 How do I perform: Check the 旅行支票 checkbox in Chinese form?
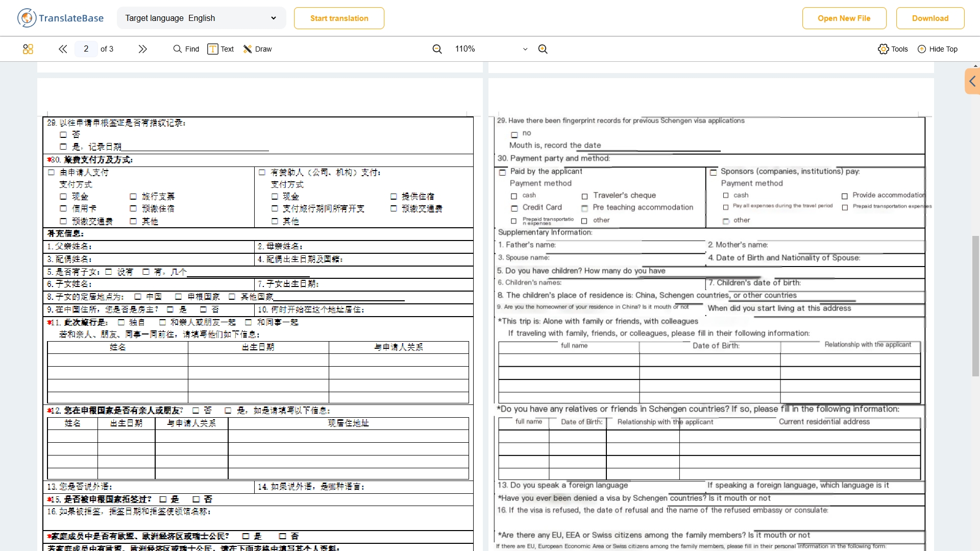(133, 196)
